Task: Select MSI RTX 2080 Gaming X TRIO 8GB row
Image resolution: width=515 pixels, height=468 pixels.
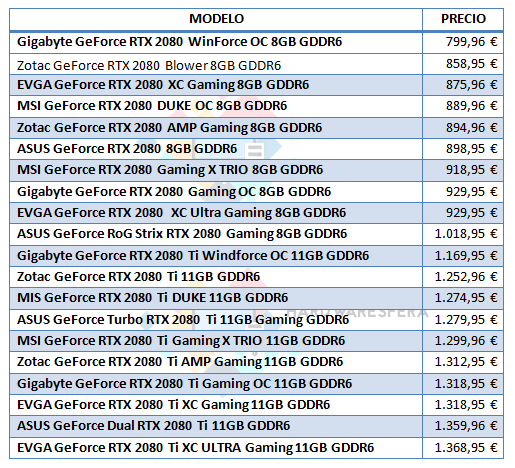Action: point(256,170)
